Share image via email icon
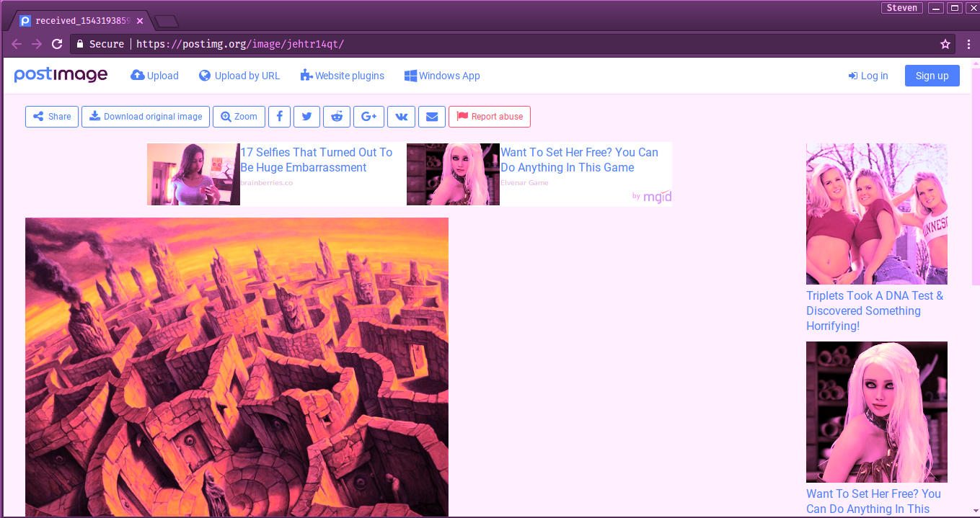 [431, 117]
